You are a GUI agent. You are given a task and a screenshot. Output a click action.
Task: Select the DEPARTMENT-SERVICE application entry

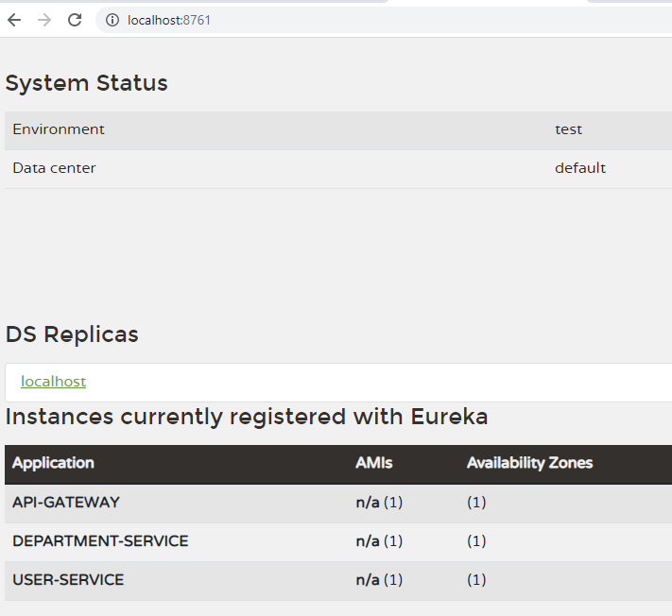[100, 541]
